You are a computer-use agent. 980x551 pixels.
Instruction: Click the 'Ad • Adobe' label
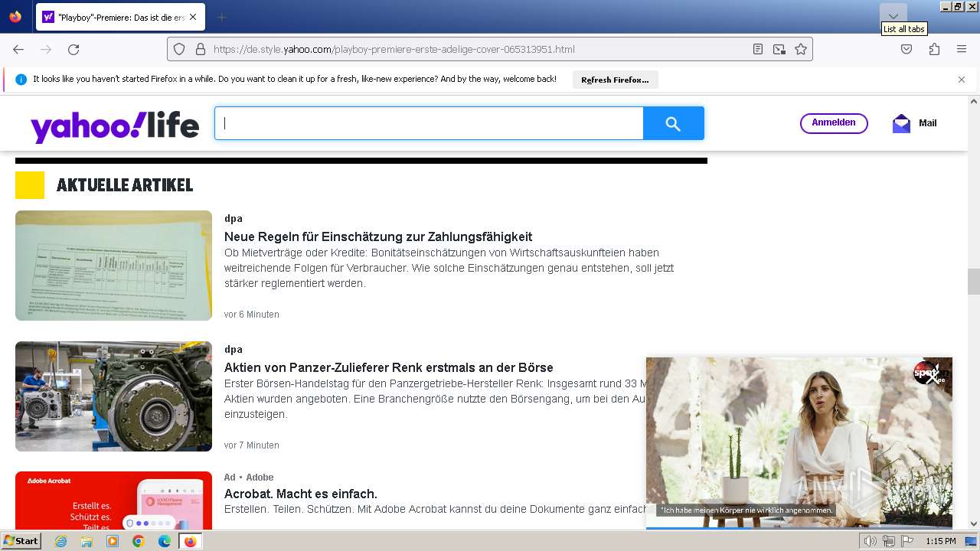click(x=249, y=478)
